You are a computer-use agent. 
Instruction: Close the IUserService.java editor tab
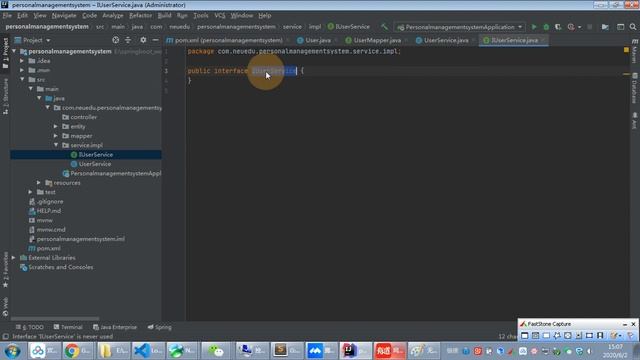[543, 40]
